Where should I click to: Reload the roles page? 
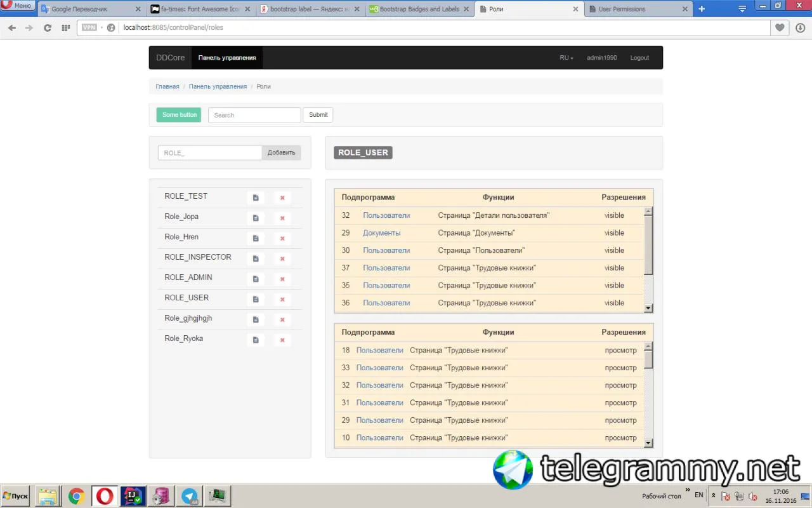pos(47,28)
